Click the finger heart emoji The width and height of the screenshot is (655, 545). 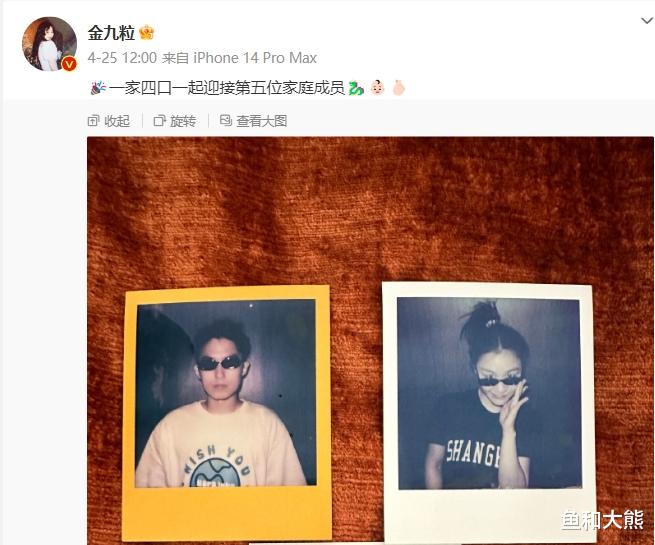[x=399, y=88]
